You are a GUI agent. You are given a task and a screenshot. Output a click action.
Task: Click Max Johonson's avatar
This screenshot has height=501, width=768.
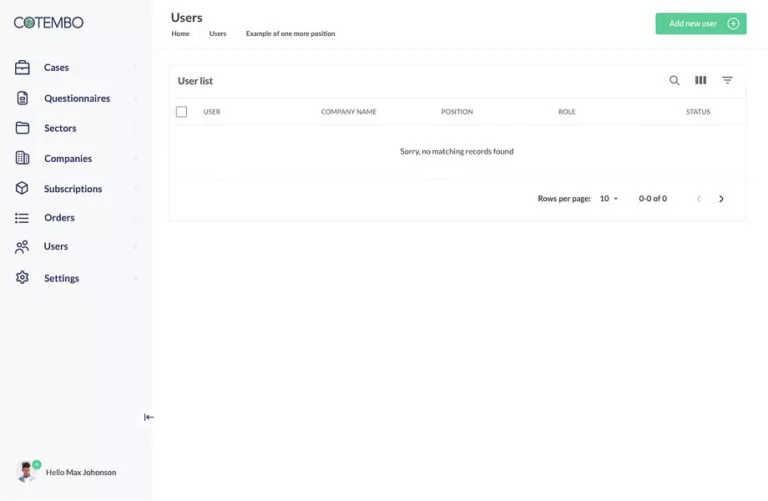(x=26, y=472)
